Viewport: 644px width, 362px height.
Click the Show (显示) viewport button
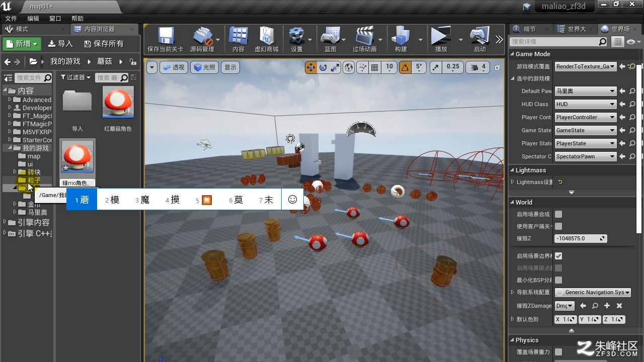(230, 67)
